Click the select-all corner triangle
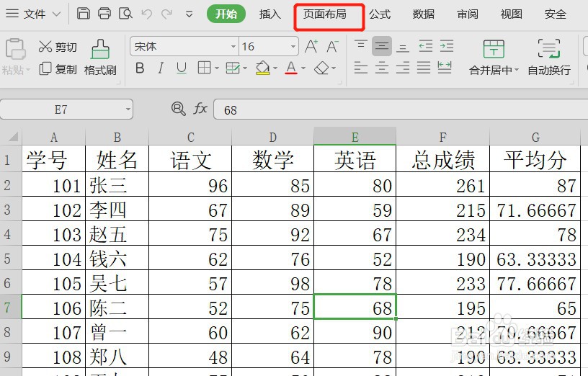Image resolution: width=588 pixels, height=376 pixels. point(13,136)
